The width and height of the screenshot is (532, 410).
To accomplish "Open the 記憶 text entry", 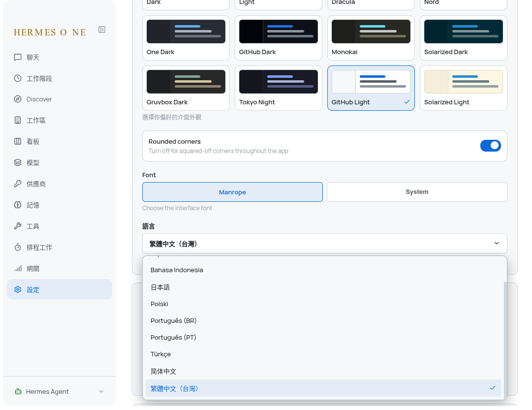I will click(x=33, y=205).
